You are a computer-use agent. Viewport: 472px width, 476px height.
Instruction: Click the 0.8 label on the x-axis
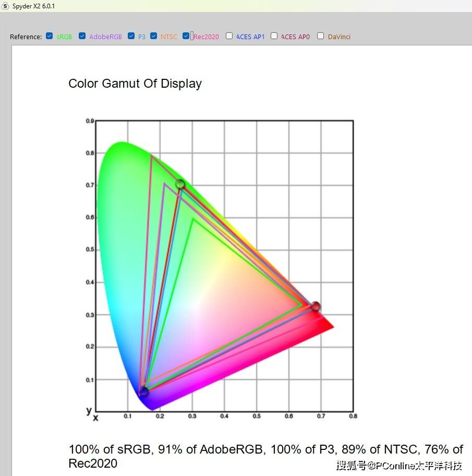pos(353,416)
